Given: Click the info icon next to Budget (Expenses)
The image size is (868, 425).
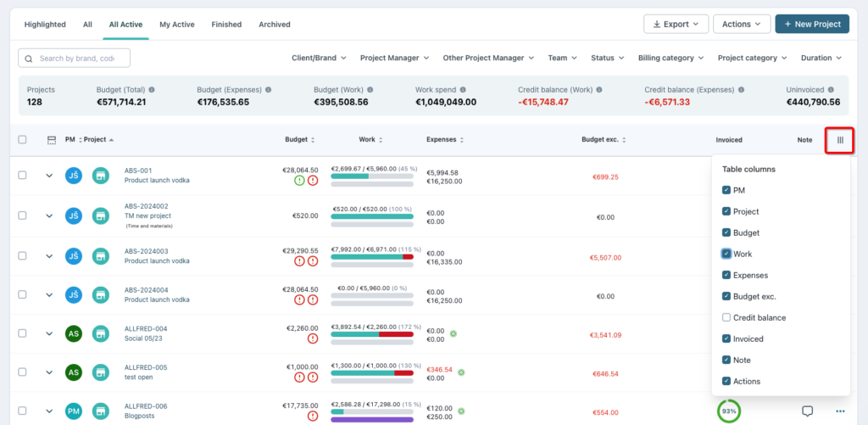Looking at the screenshot, I should [268, 89].
